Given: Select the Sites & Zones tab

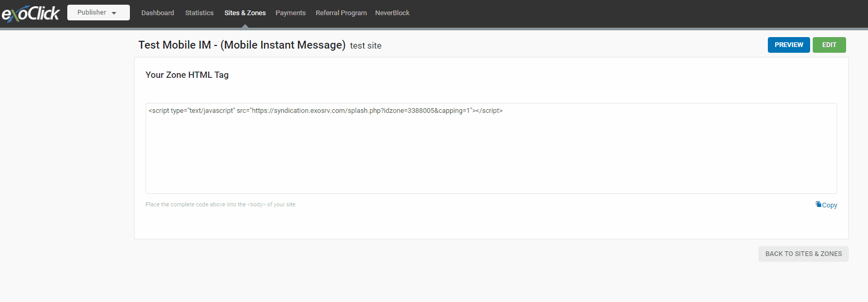Looking at the screenshot, I should click(x=245, y=13).
